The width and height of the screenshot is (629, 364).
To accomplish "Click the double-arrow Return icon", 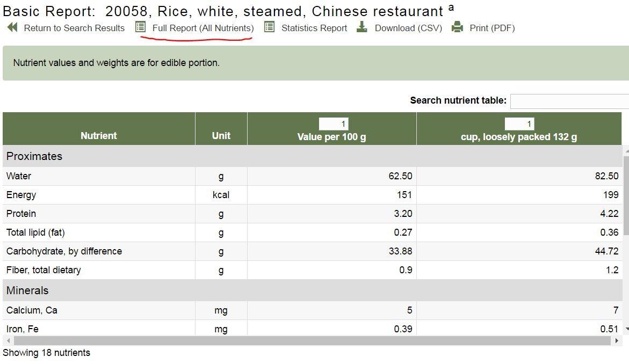I will (x=12, y=27).
